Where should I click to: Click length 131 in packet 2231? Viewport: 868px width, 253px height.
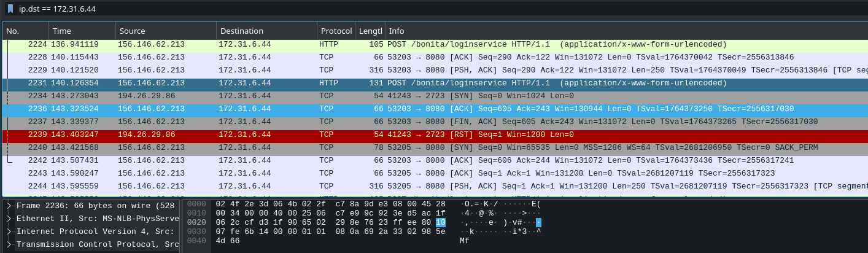click(376, 83)
